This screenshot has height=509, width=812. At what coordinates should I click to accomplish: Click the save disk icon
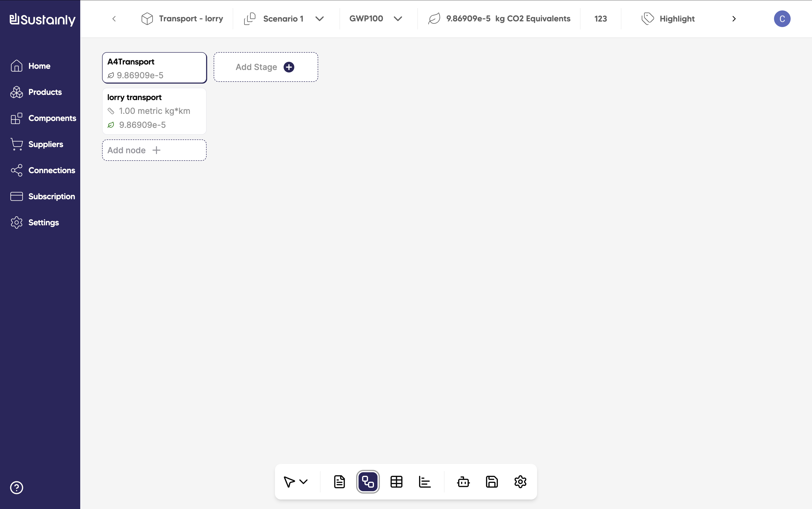tap(491, 482)
